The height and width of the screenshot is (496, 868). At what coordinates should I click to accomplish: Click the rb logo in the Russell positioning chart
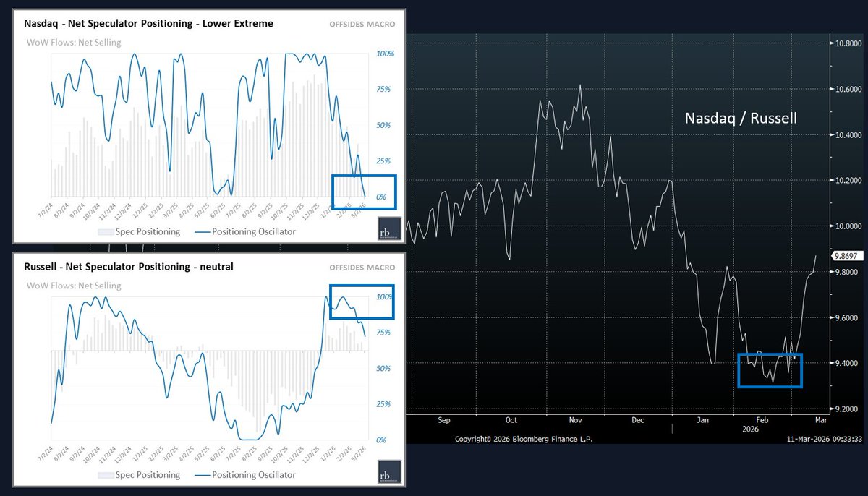click(x=390, y=473)
